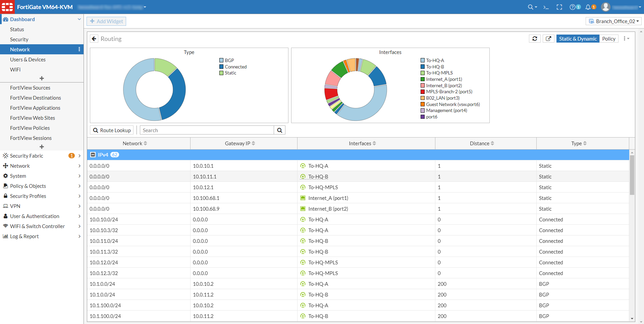Click the Route Lookup button
Screen dimensions: 644x324
(112, 130)
